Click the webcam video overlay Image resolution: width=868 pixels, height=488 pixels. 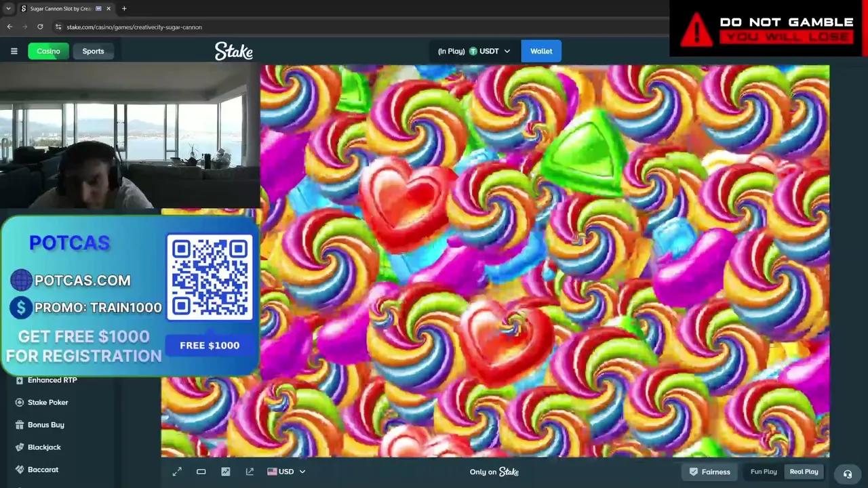130,136
